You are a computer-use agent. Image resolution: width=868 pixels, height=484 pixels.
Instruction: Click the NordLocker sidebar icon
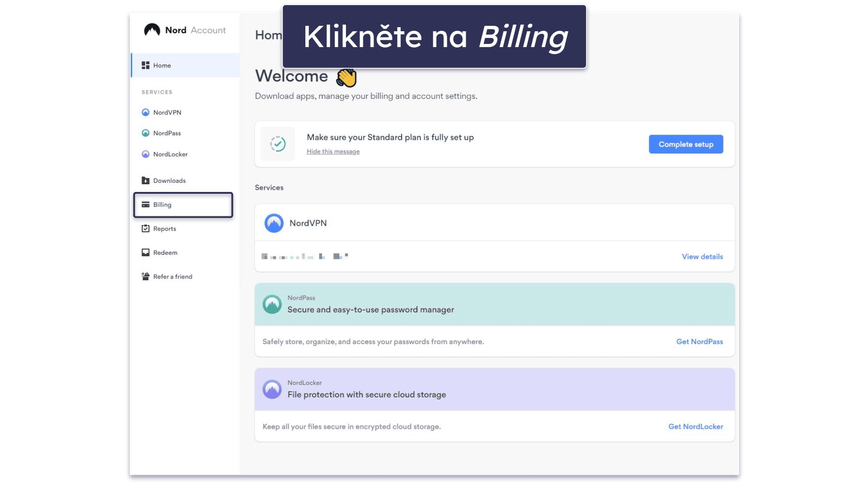point(145,154)
